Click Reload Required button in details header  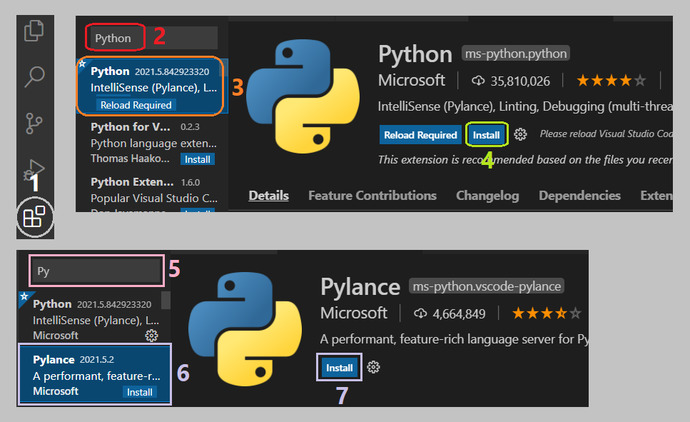(x=420, y=135)
